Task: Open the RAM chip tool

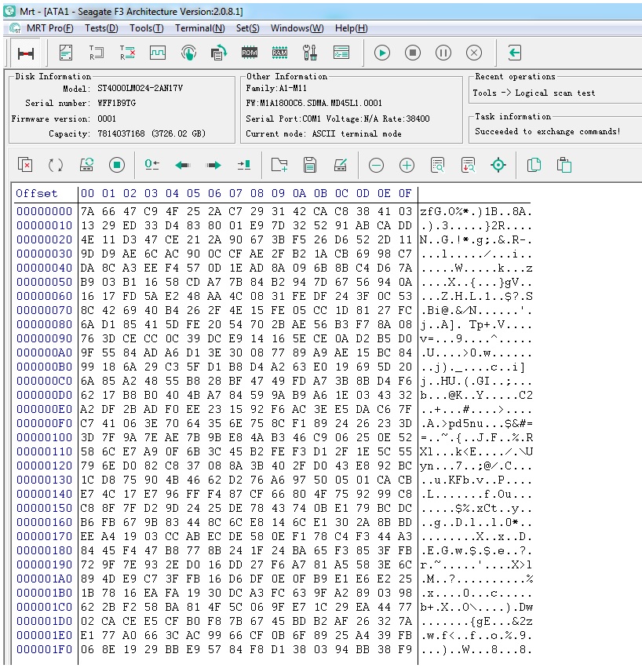Action: (x=280, y=53)
